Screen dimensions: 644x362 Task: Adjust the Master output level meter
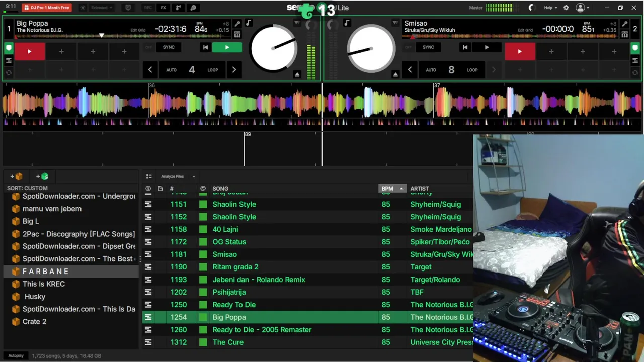click(x=499, y=8)
